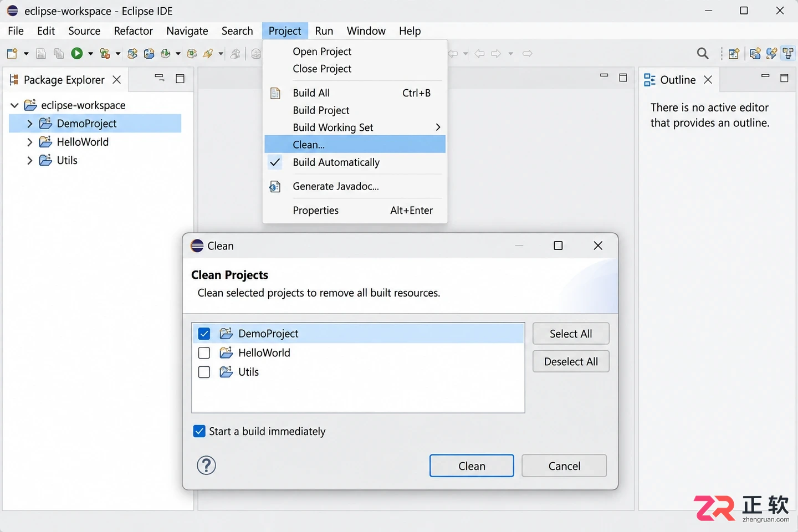Viewport: 798px width, 532px height.
Task: Check the Utils checkbox in Clean dialog
Action: (204, 372)
